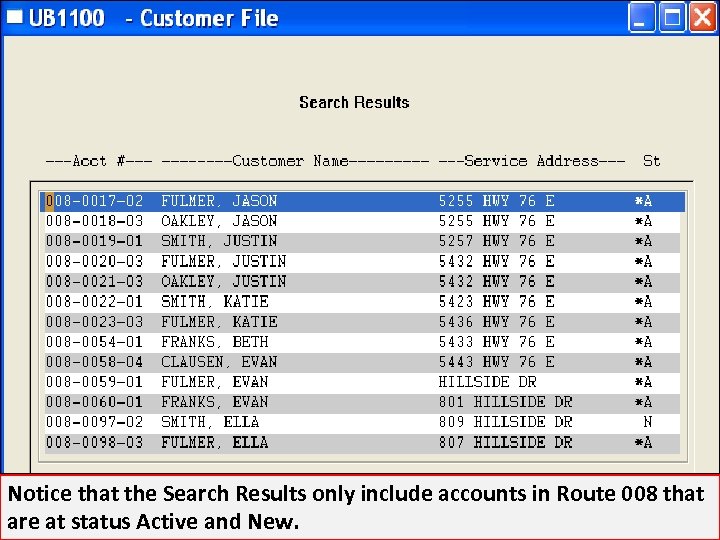720x540 pixels.
Task: Minimize the Customer File window
Action: click(641, 17)
